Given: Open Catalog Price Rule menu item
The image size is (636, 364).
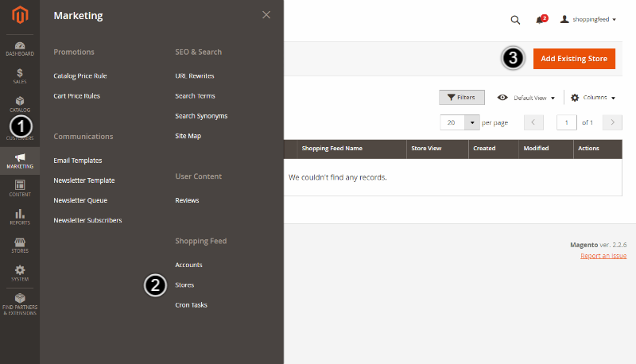Looking at the screenshot, I should [80, 76].
